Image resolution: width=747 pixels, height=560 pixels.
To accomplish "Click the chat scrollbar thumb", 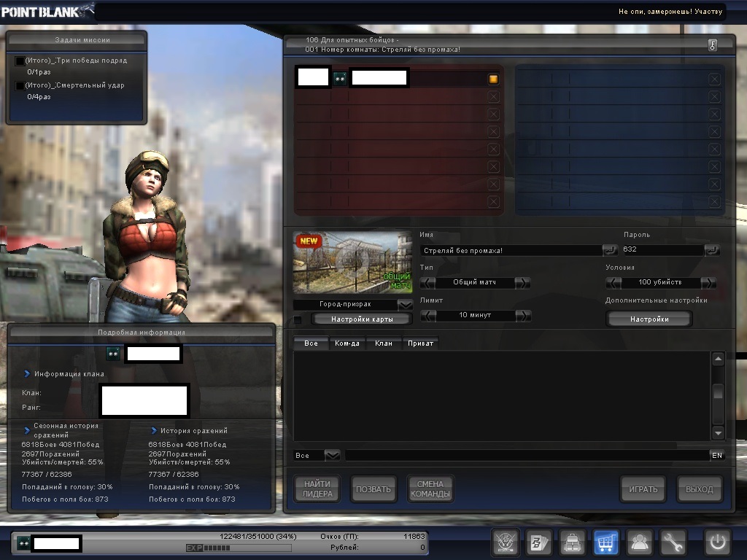I will click(x=718, y=392).
